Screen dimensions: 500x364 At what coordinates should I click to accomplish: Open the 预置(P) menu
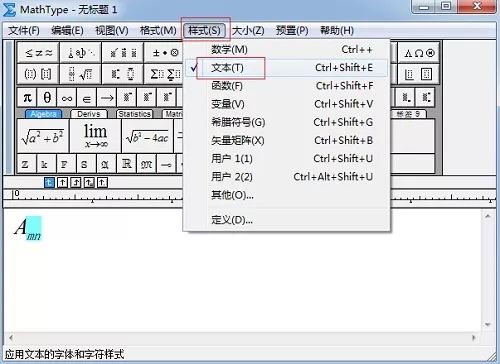(x=292, y=31)
